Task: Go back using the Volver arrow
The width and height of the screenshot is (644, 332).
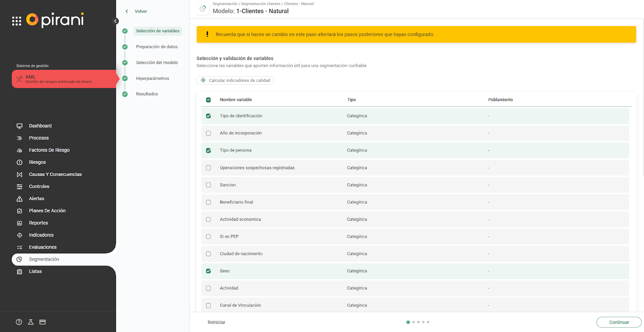Action: [127, 11]
